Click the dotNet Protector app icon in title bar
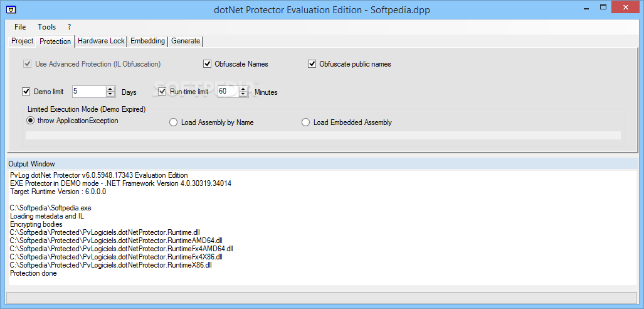Viewport: 644px width, 309px height. coord(13,9)
